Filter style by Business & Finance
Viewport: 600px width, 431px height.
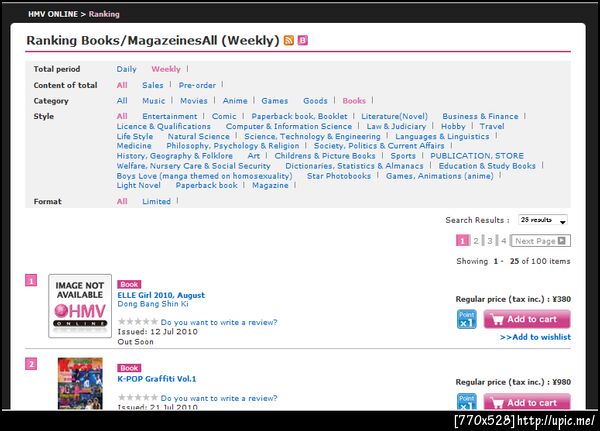(481, 116)
